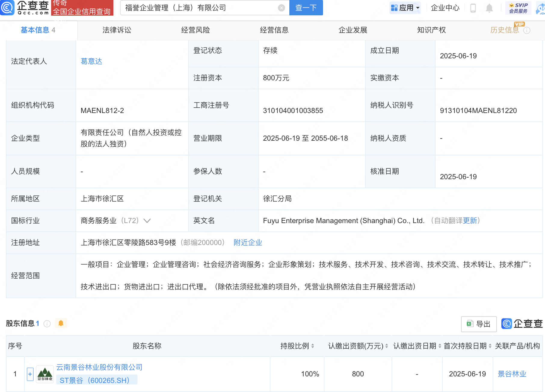Subscribe with shareholder alert bell icon
Viewport: 545px width, 392px height.
pos(61,323)
